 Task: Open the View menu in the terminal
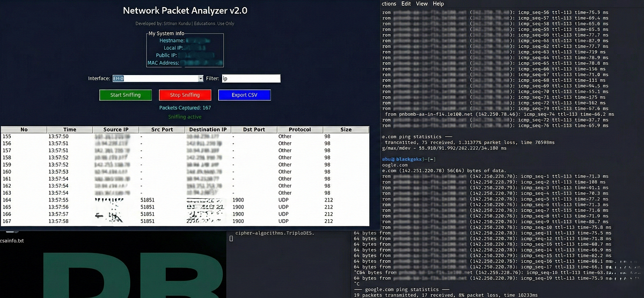click(422, 4)
